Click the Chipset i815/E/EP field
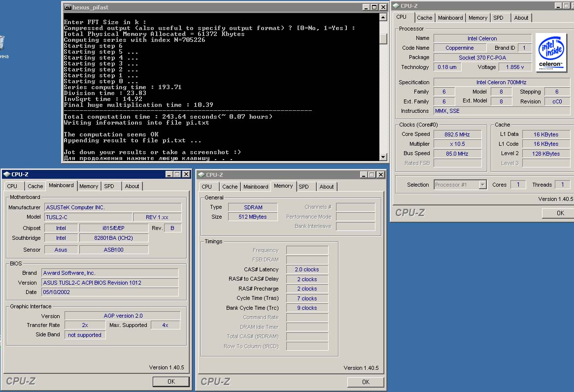Screen dimensions: 574x392 [113, 228]
